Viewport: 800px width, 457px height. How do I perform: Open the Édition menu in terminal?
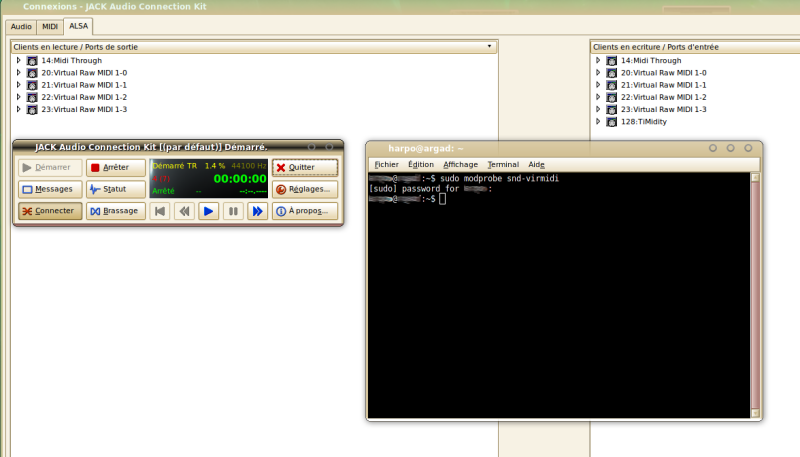tap(421, 164)
